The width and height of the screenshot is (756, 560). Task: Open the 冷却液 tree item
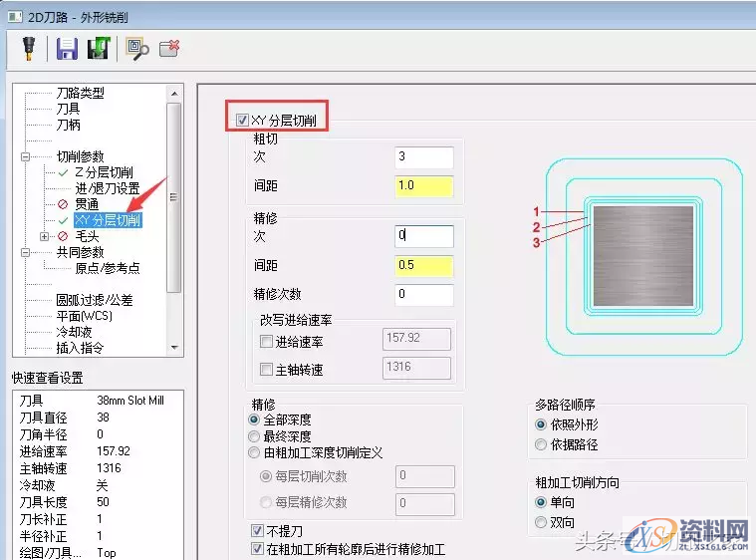(x=74, y=332)
